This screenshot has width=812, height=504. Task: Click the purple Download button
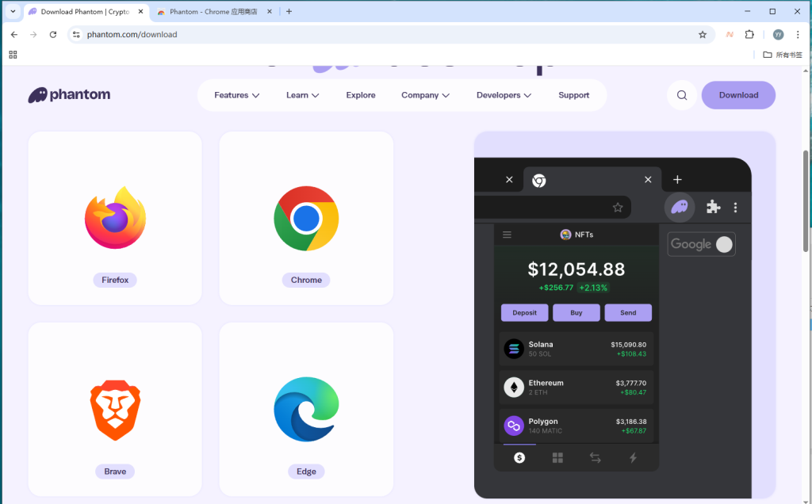click(738, 95)
